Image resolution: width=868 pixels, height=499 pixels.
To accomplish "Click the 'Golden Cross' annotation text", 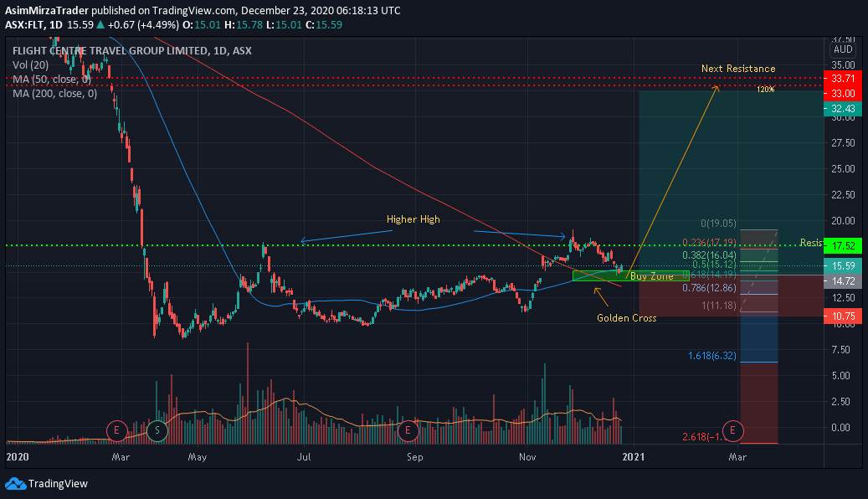I will (x=627, y=318).
